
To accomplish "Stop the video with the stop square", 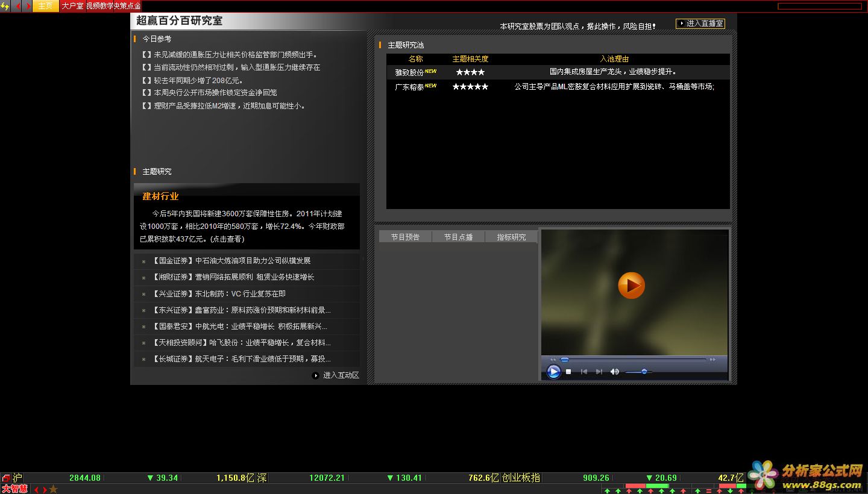I will point(568,372).
